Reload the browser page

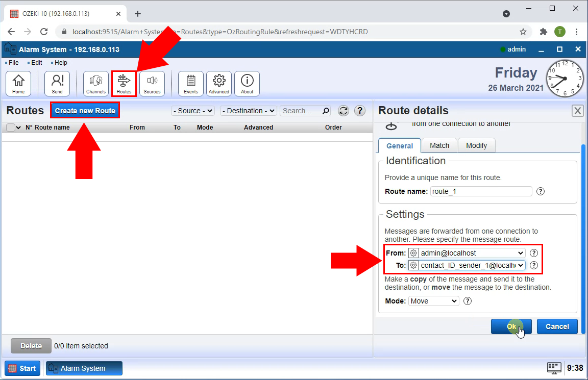pyautogui.click(x=44, y=32)
